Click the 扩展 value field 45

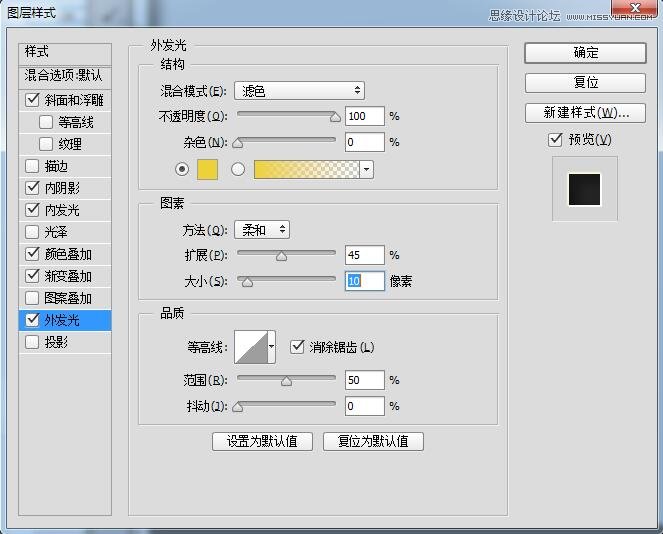[364, 255]
